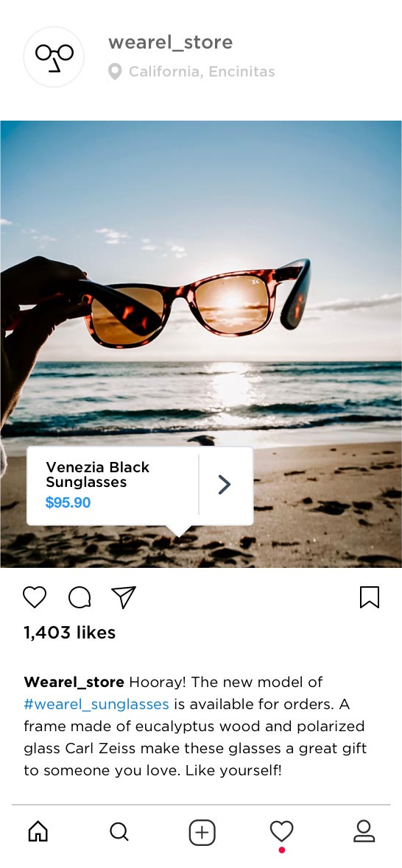Open activity heart in bottom navigation
Image resolution: width=402 pixels, height=868 pixels.
click(x=281, y=831)
